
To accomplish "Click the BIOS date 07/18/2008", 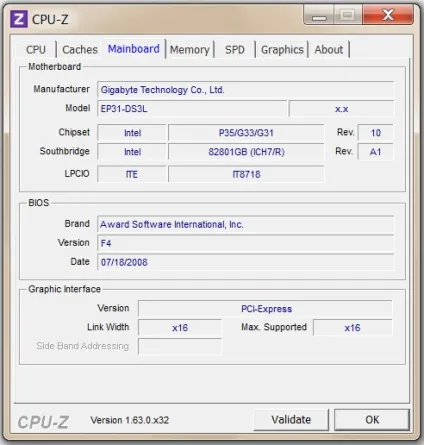I will [x=246, y=262].
